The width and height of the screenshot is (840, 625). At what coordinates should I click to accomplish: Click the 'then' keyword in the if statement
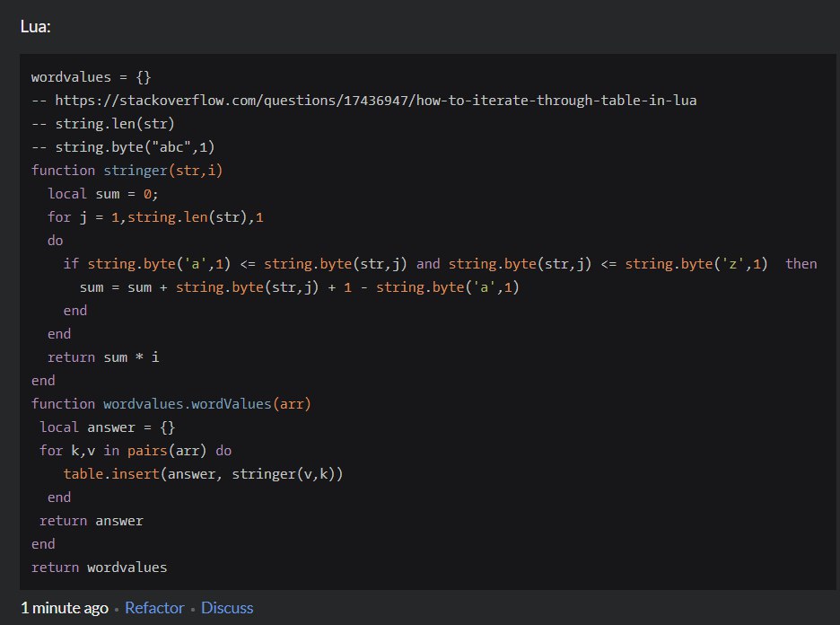(801, 264)
